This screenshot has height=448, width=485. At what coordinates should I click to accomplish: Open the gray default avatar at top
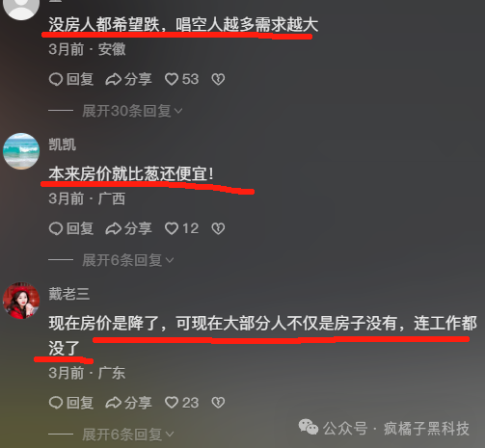tap(21, 8)
